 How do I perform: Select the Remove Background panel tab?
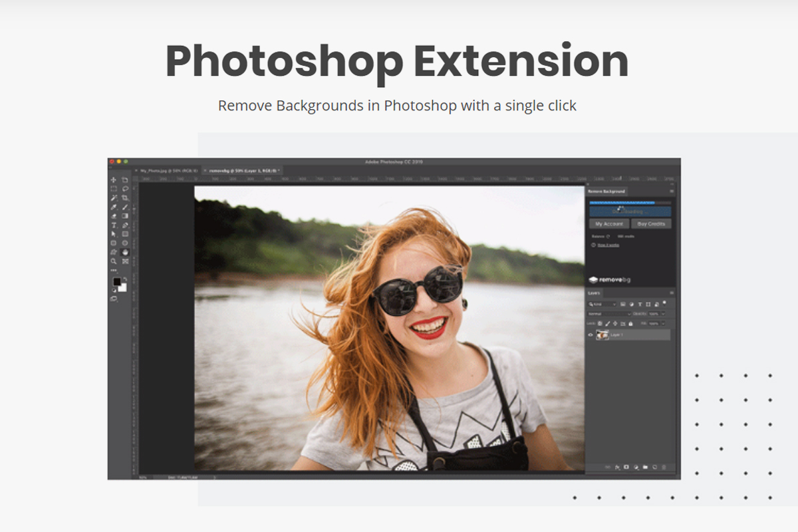click(x=606, y=192)
